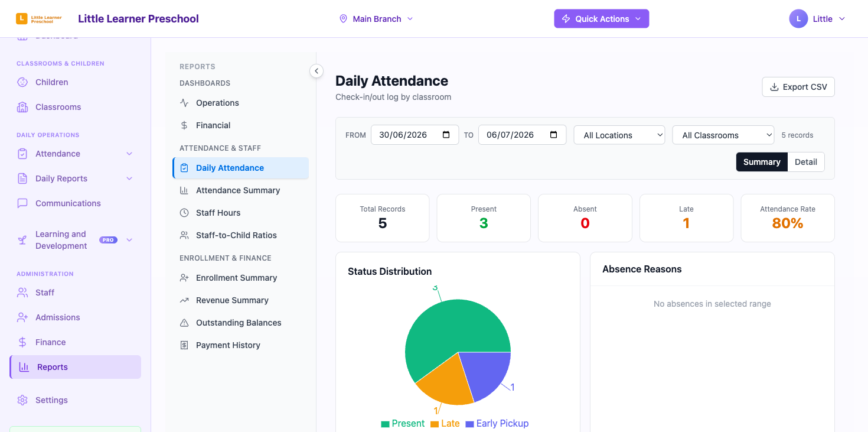Click the Settings gear icon

tap(22, 400)
